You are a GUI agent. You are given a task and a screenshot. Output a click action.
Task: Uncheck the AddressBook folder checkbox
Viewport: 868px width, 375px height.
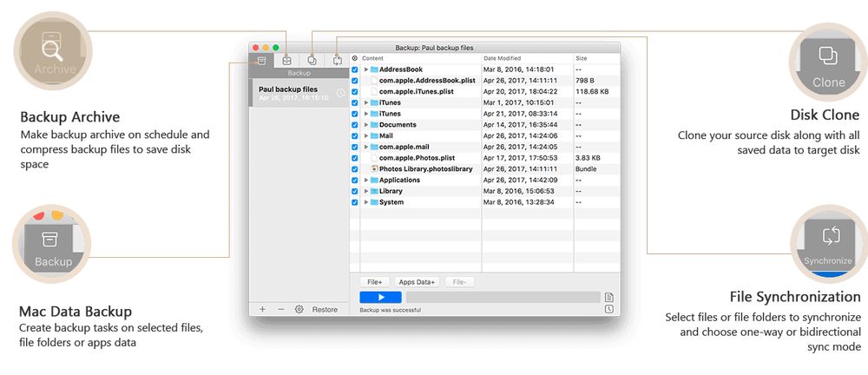[355, 69]
